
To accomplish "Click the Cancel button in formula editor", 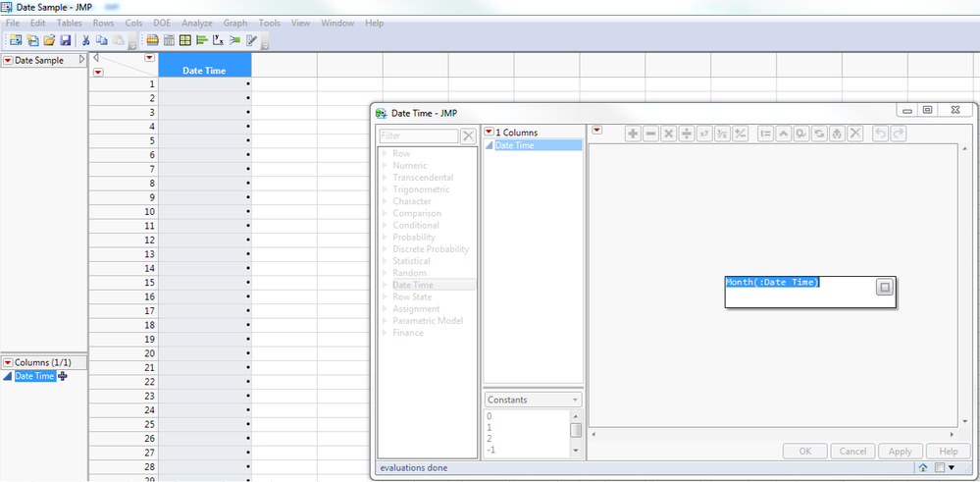I will [x=852, y=452].
